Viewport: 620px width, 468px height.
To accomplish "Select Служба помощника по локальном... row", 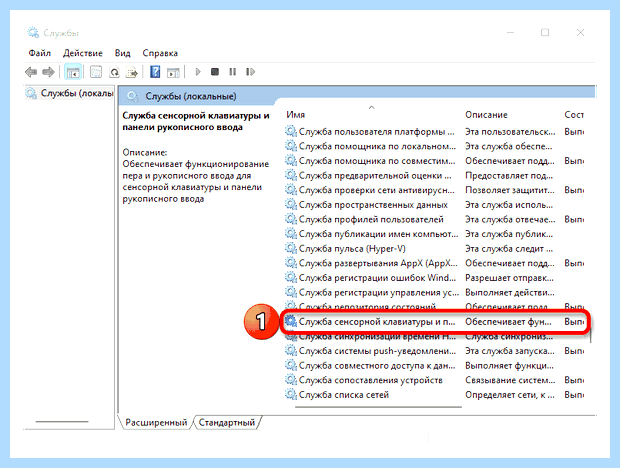I will [434, 146].
